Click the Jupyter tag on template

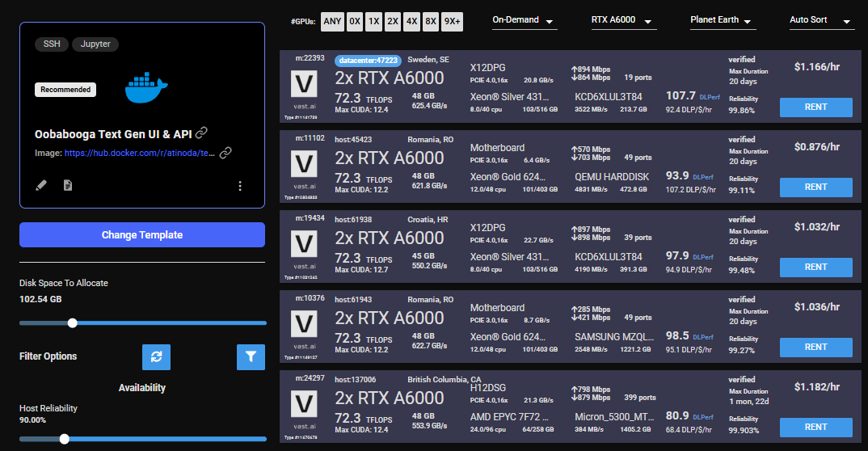click(x=95, y=44)
